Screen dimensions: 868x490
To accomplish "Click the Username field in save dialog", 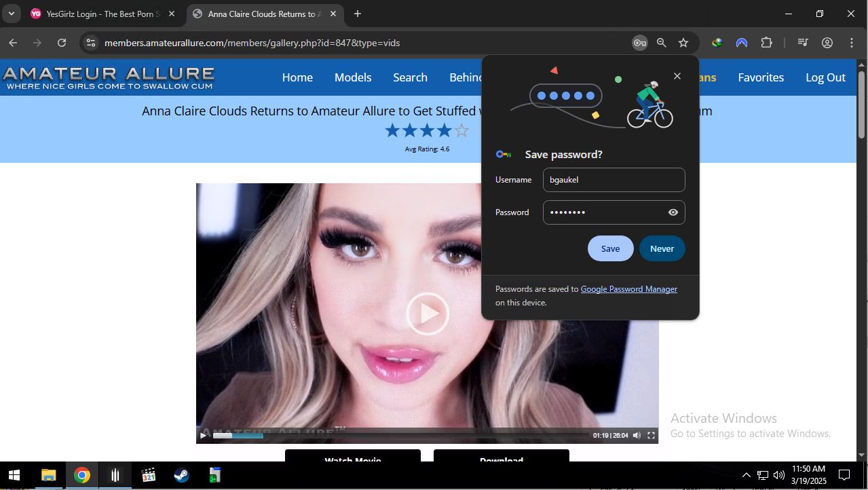I will point(614,180).
